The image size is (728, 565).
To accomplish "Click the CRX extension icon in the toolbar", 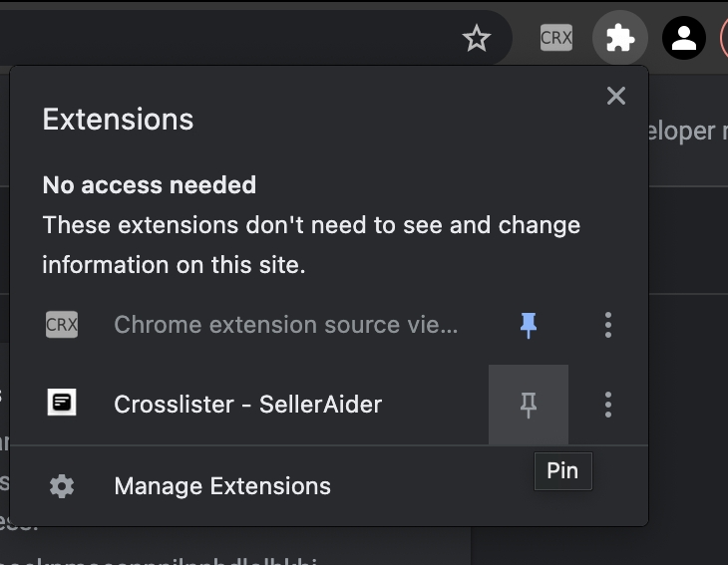I will point(556,39).
